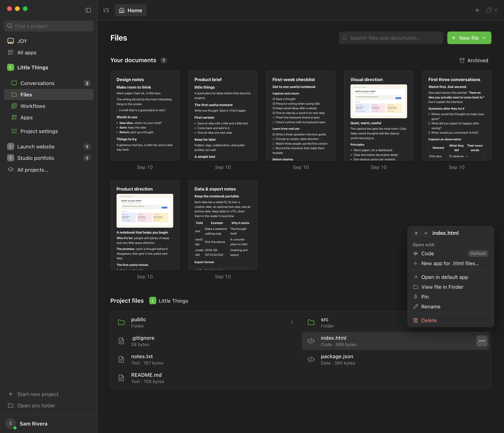
Task: Click the code icon in index.html popup header
Action: click(x=426, y=233)
